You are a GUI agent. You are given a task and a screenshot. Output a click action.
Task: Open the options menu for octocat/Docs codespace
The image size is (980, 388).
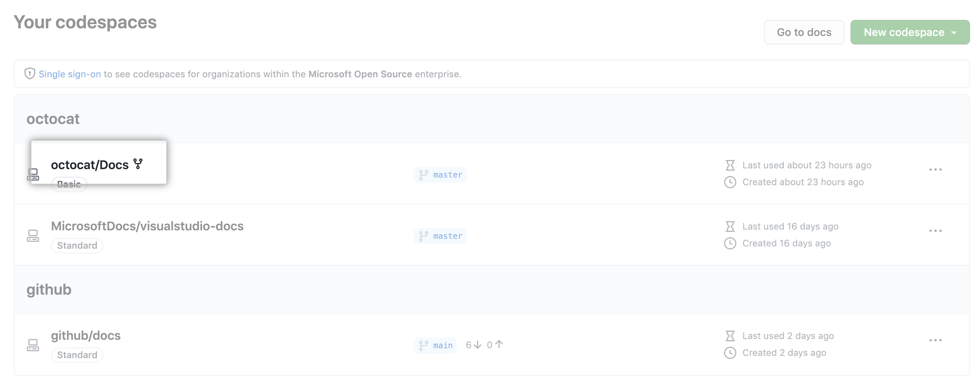pos(936,169)
